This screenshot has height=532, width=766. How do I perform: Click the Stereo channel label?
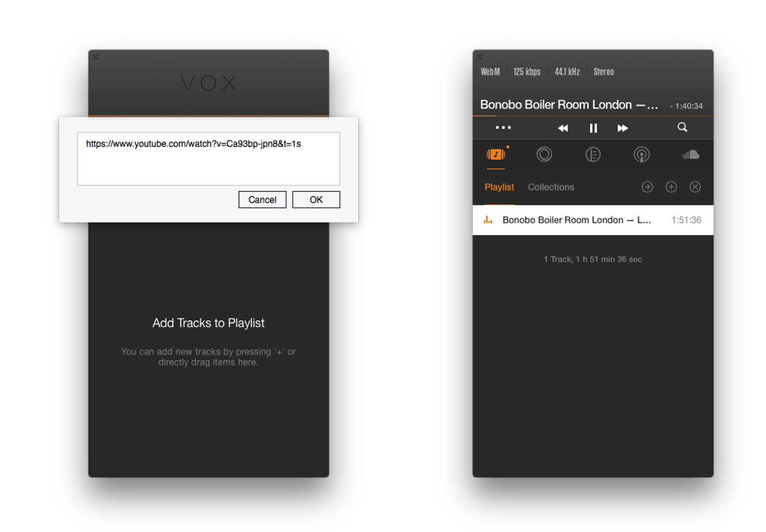pos(604,72)
